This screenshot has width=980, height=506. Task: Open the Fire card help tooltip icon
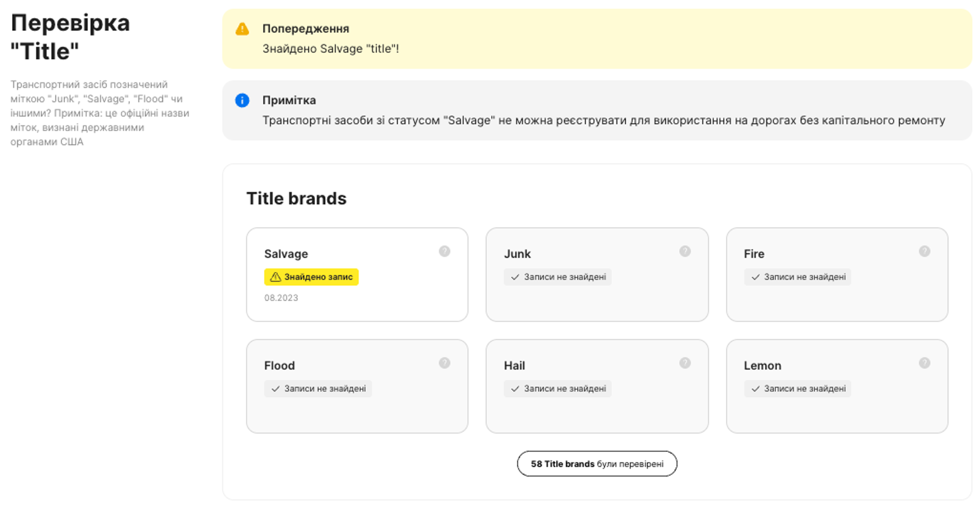924,251
